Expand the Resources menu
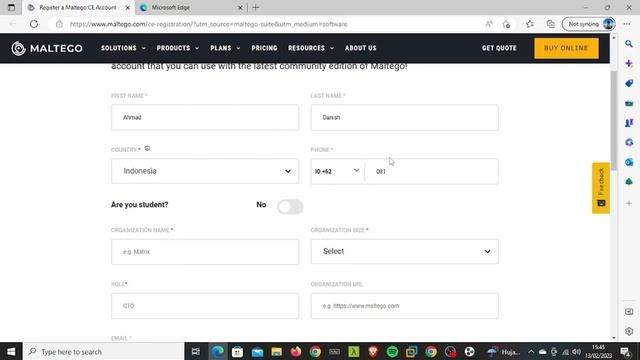 (x=311, y=48)
